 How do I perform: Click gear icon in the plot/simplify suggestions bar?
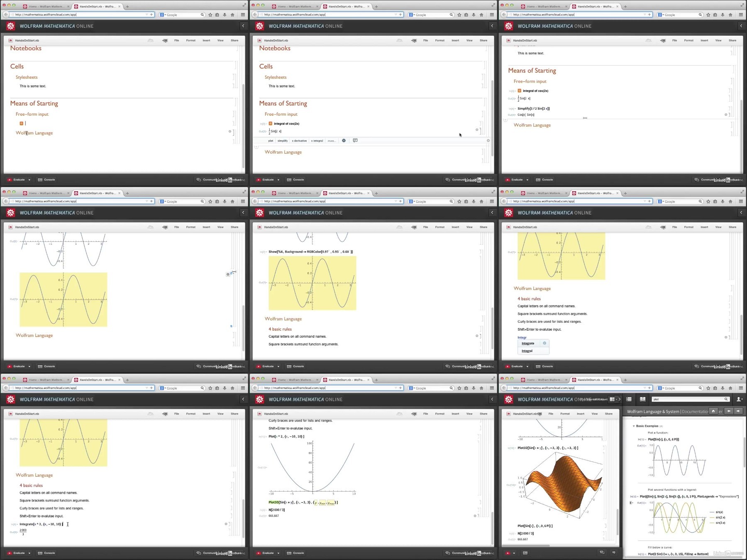pyautogui.click(x=344, y=141)
